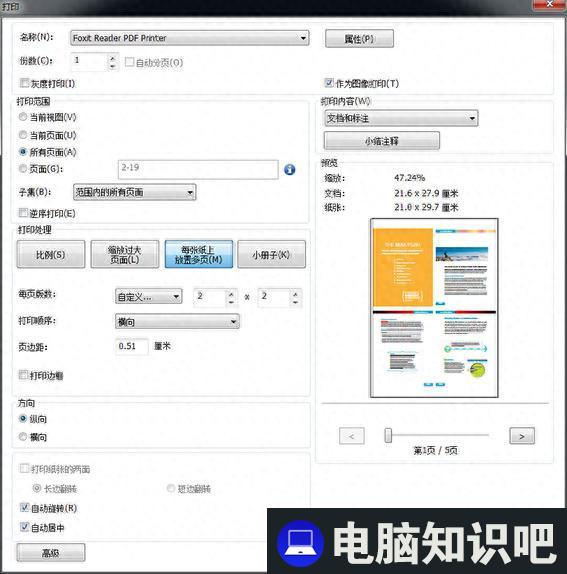
Task: Click the 属性(P) properties button
Action: [x=359, y=39]
